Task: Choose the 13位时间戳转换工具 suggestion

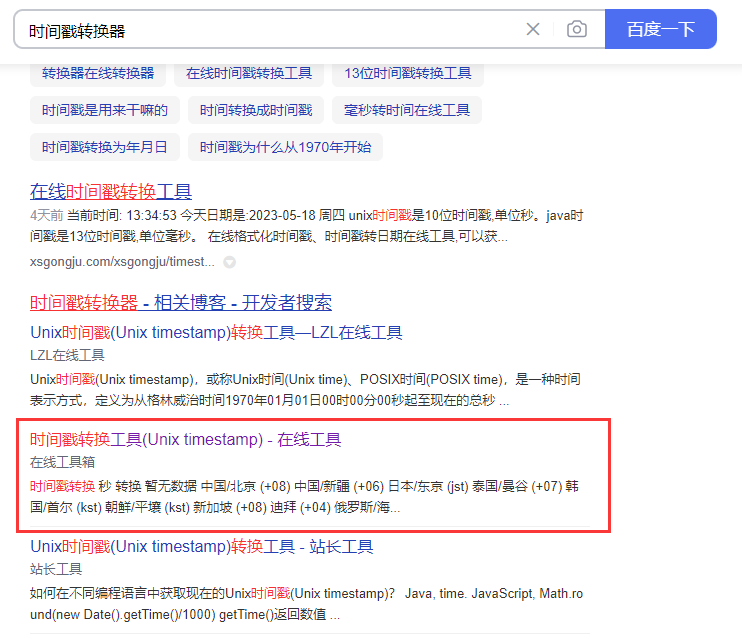Action: point(407,73)
